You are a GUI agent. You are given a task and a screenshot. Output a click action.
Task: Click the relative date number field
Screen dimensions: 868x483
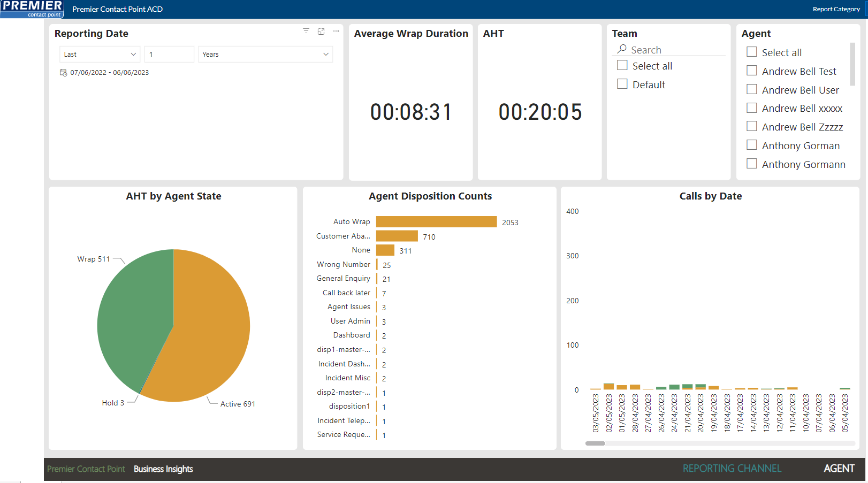[169, 54]
